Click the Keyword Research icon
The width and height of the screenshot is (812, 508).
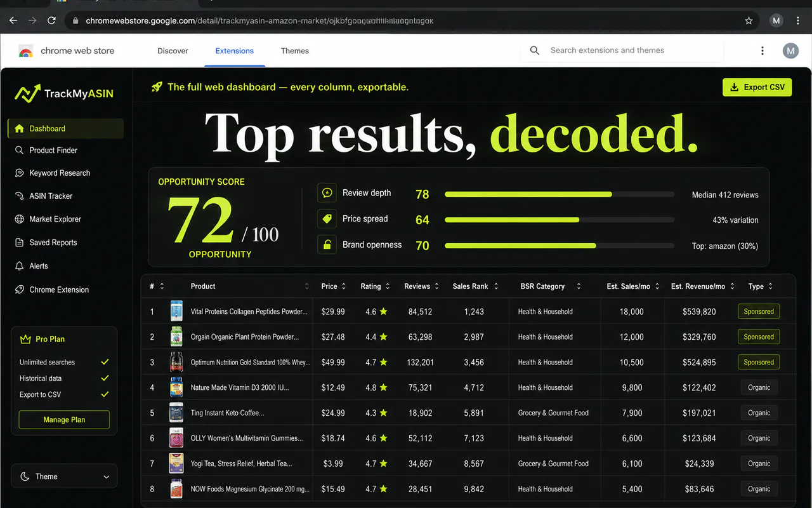point(19,173)
